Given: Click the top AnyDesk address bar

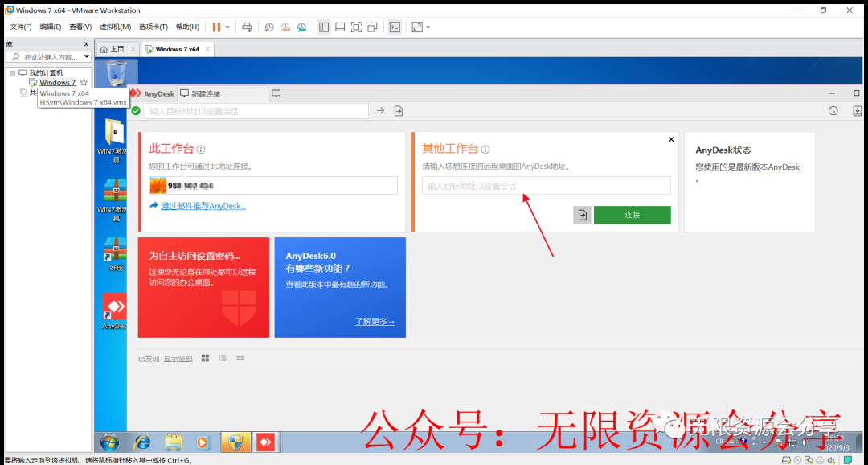Looking at the screenshot, I should point(256,111).
